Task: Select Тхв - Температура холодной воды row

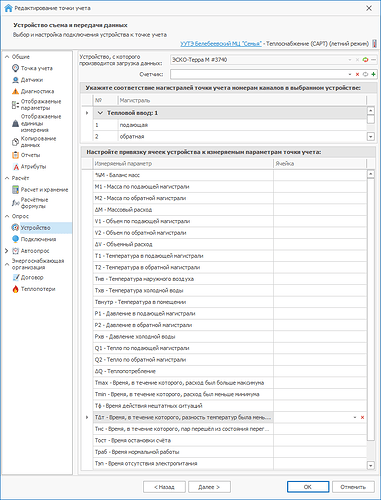Action: 229,291
